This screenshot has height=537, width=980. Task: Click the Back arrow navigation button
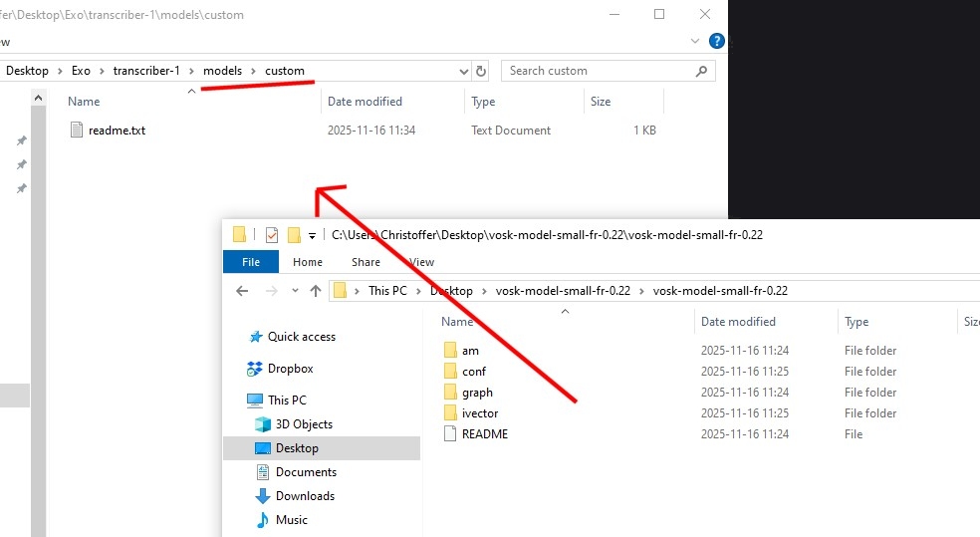coord(242,291)
